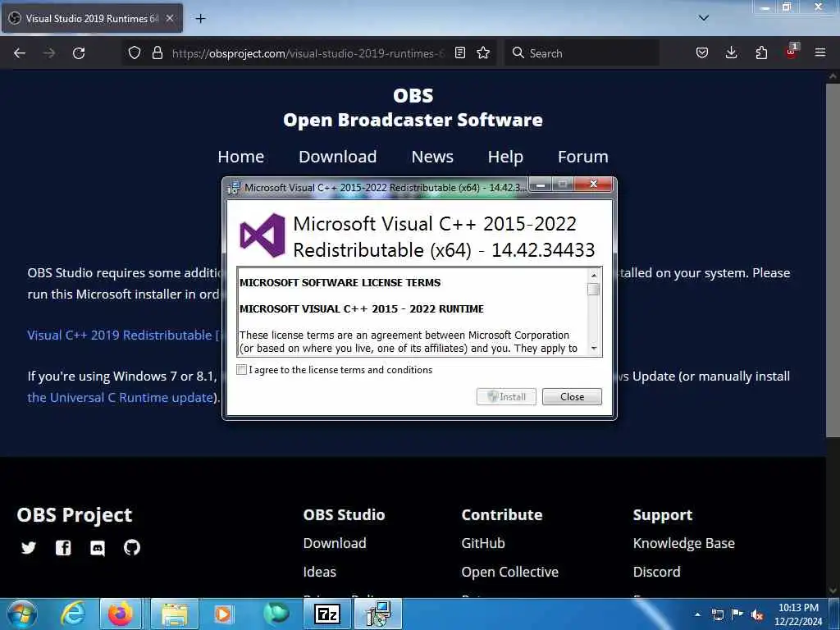Click the OBS Open Broadcaster Software heading
Image resolution: width=840 pixels, height=630 pixels.
click(x=413, y=107)
